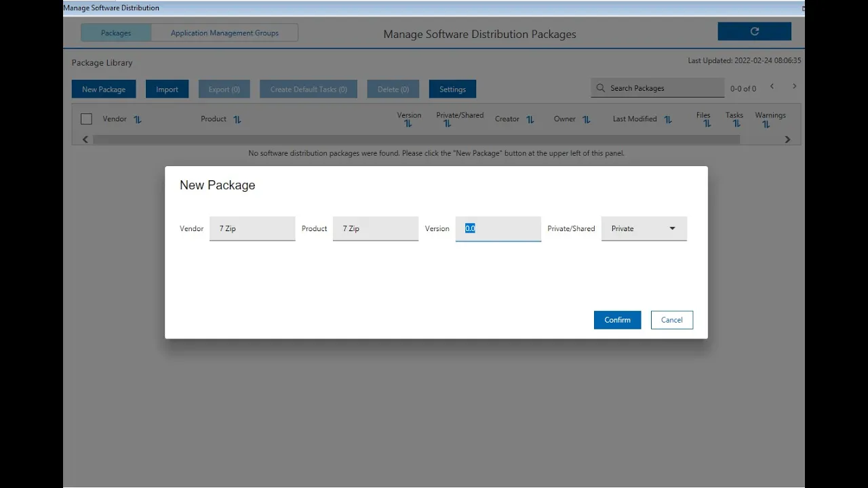The width and height of the screenshot is (868, 488).
Task: Click the Last Updated timestamp text
Action: pyautogui.click(x=745, y=60)
